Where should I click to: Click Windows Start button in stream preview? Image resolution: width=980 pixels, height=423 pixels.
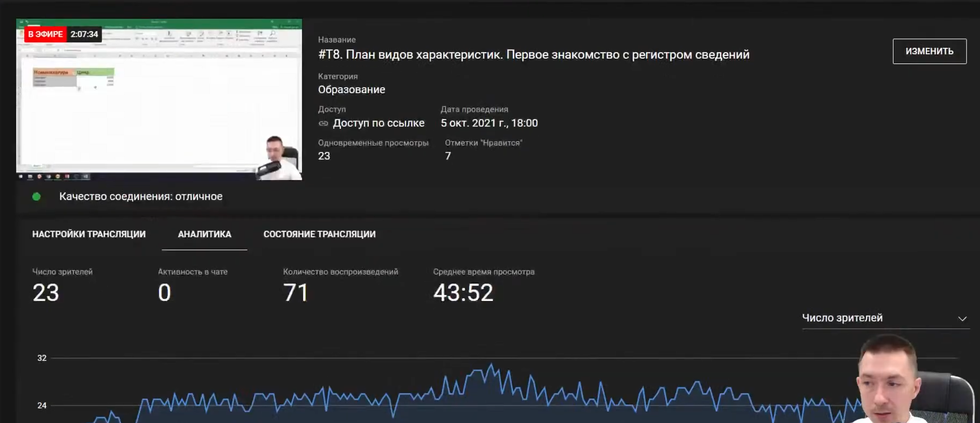coord(21,177)
